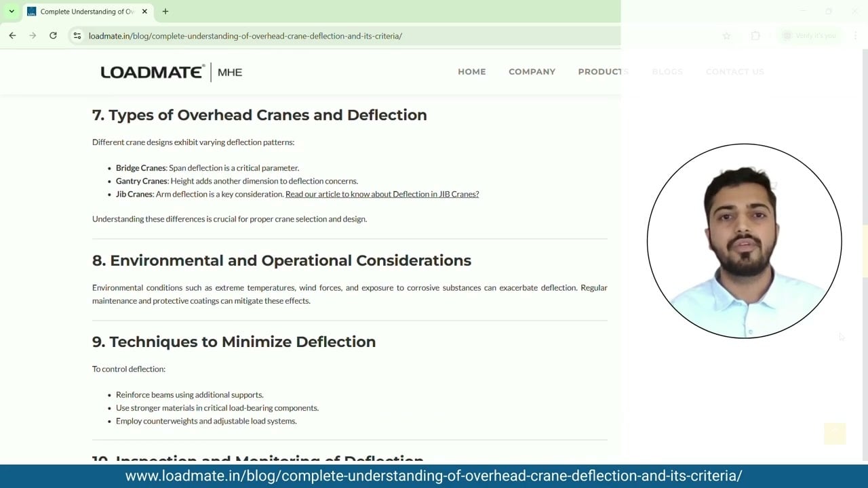Open the browser extensions puzzle icon
The height and width of the screenshot is (488, 868).
coord(755,36)
